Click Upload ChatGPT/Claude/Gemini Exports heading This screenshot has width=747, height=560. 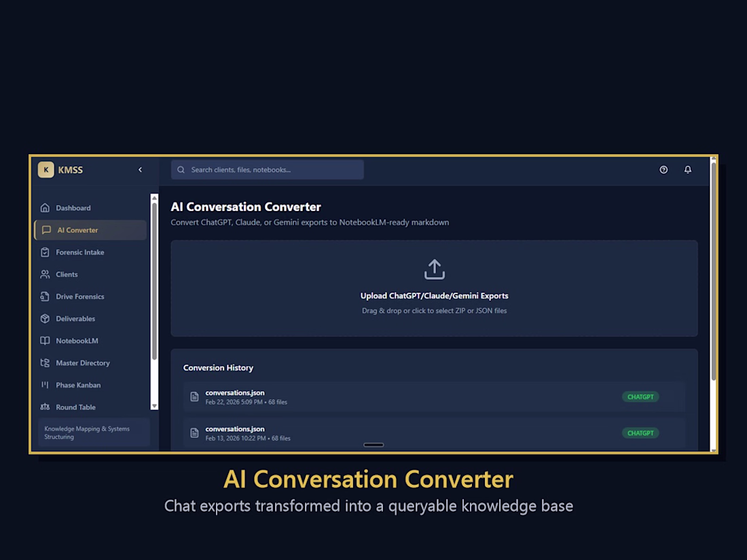pyautogui.click(x=434, y=296)
